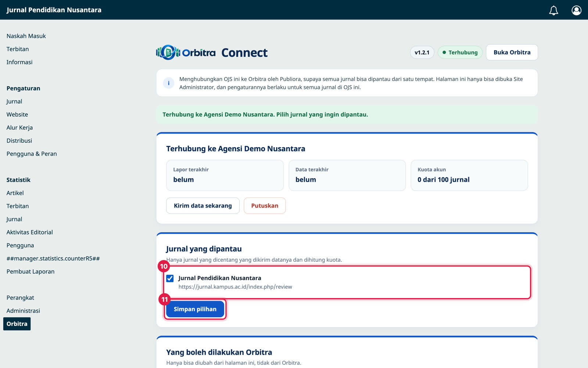Image resolution: width=588 pixels, height=368 pixels.
Task: Open Jurnal under Statistik
Action: pyautogui.click(x=14, y=219)
